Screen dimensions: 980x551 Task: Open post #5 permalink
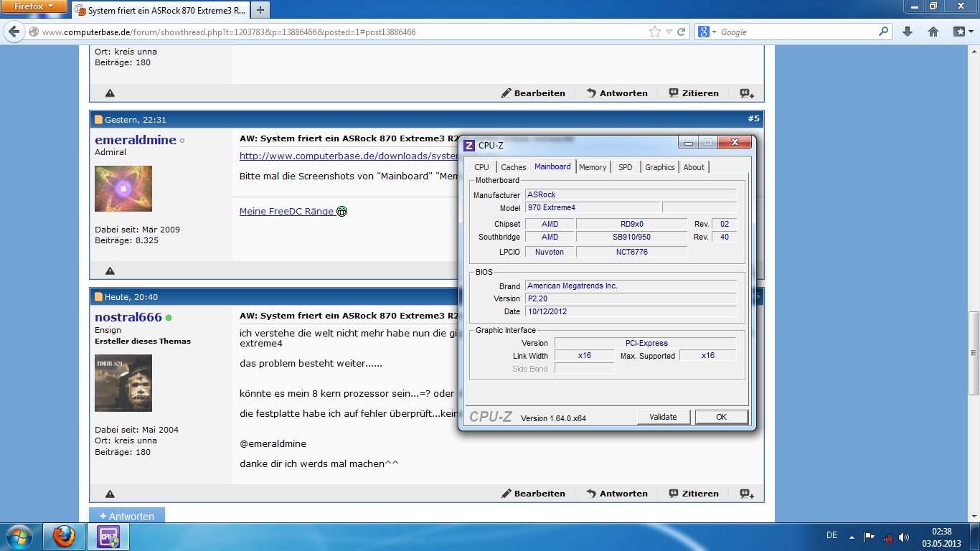pyautogui.click(x=753, y=118)
